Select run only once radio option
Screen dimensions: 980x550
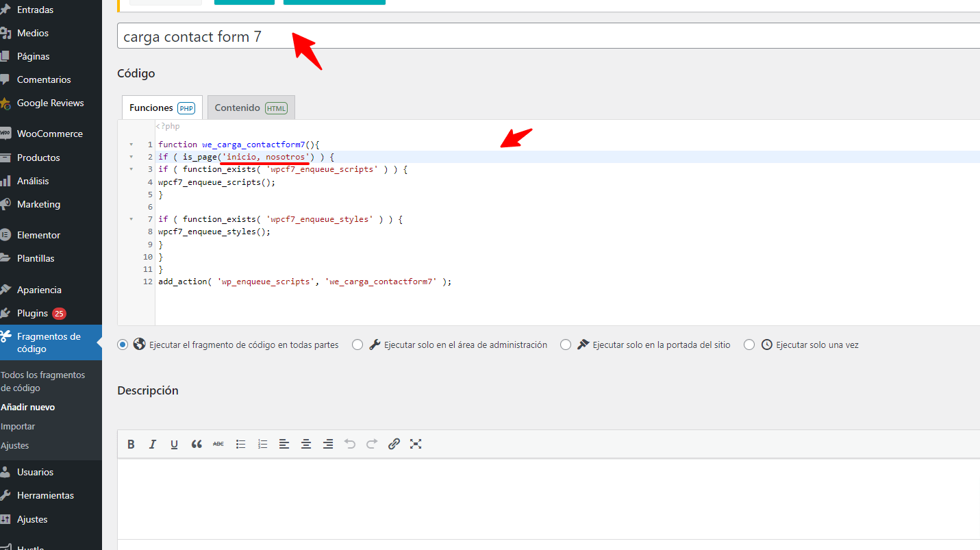point(749,345)
